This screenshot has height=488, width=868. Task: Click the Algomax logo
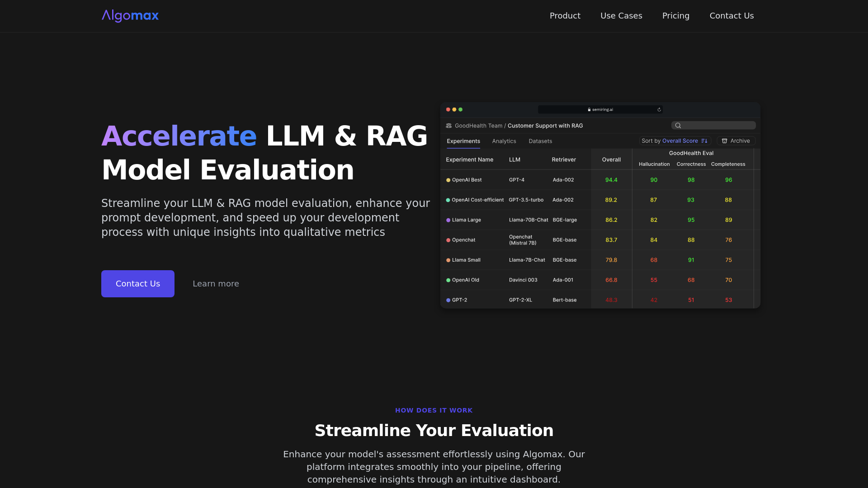tap(130, 16)
